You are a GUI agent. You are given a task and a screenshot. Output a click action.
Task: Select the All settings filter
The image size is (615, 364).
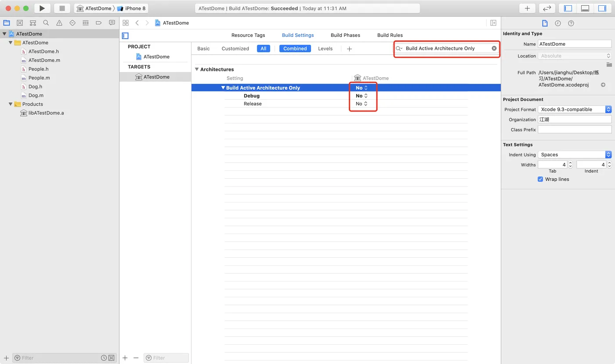pyautogui.click(x=264, y=49)
